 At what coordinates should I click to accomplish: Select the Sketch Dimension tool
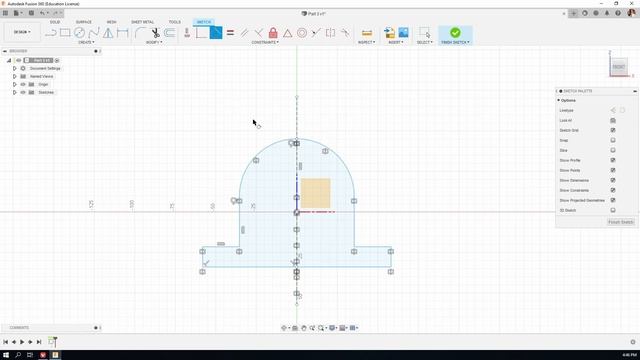122,33
